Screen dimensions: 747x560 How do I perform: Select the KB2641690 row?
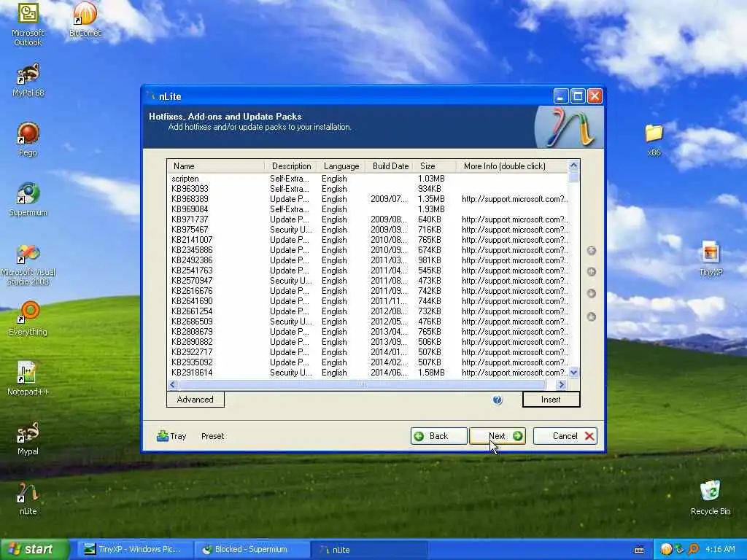[368, 301]
